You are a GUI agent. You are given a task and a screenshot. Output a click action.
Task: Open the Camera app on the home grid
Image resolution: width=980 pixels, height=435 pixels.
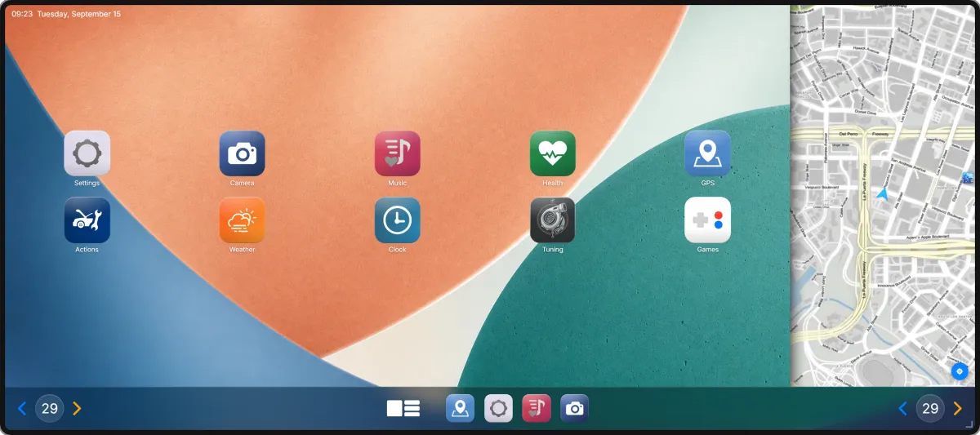coord(242,153)
